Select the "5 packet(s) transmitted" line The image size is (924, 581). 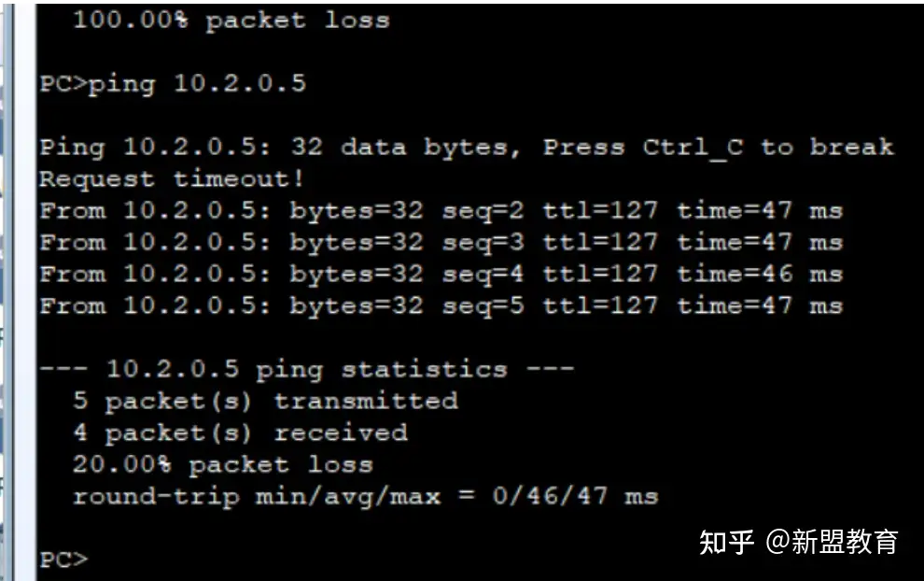coord(265,401)
